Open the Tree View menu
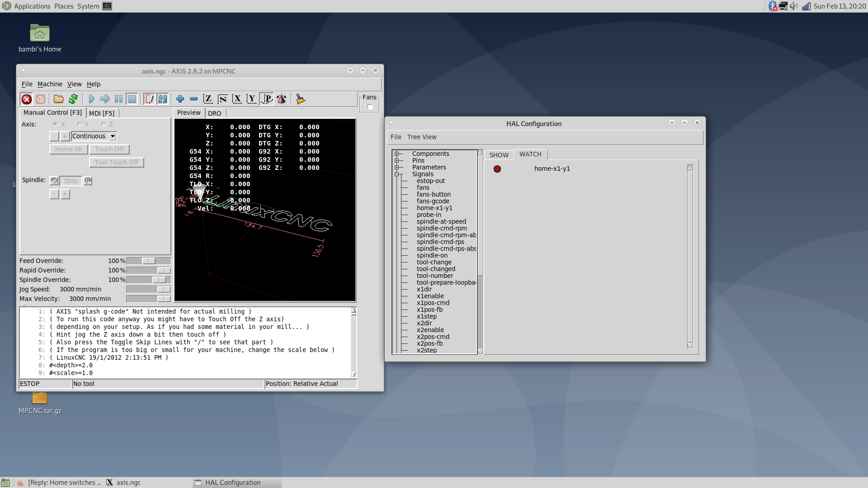The width and height of the screenshot is (868, 488). [422, 137]
